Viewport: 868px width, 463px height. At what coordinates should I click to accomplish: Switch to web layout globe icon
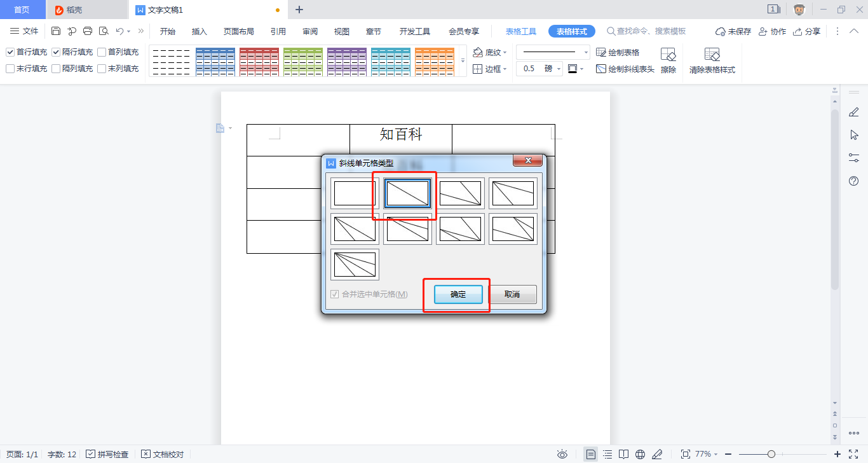tap(641, 454)
